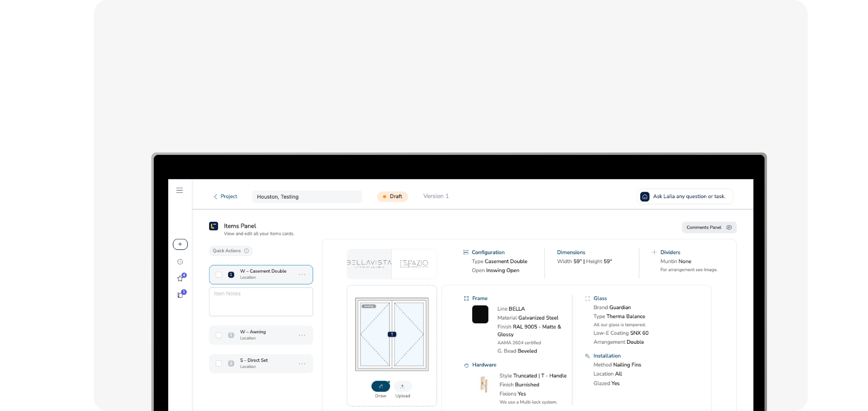Click the Installation section icon
The height and width of the screenshot is (411, 868).
587,356
